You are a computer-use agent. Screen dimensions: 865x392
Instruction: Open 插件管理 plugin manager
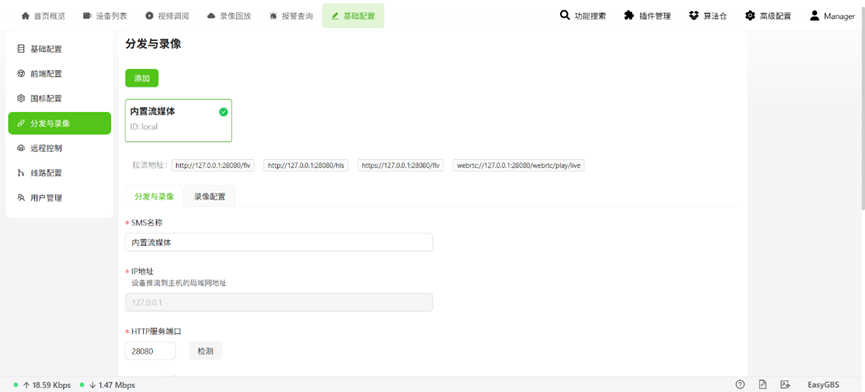(648, 16)
